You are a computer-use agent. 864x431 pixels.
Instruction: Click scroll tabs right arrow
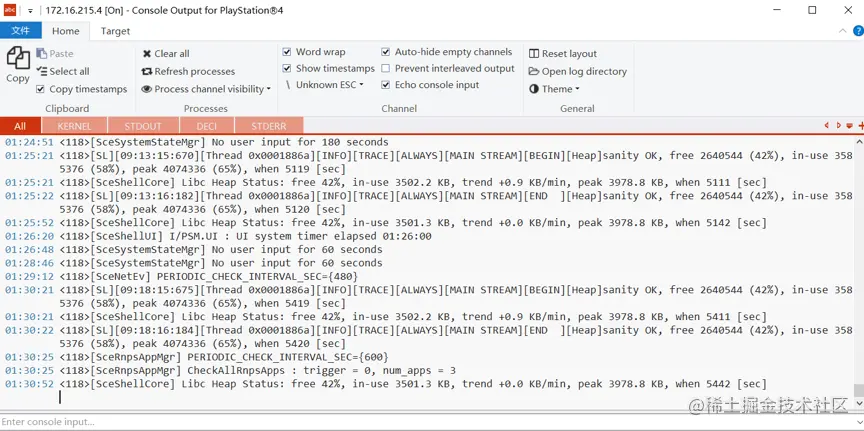tap(839, 126)
